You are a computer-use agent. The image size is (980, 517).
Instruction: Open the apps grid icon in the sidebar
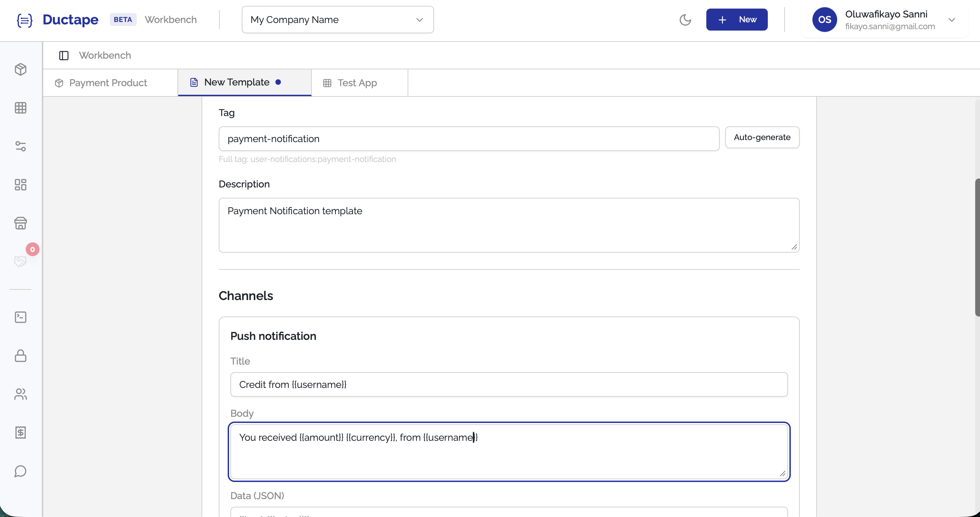(21, 108)
